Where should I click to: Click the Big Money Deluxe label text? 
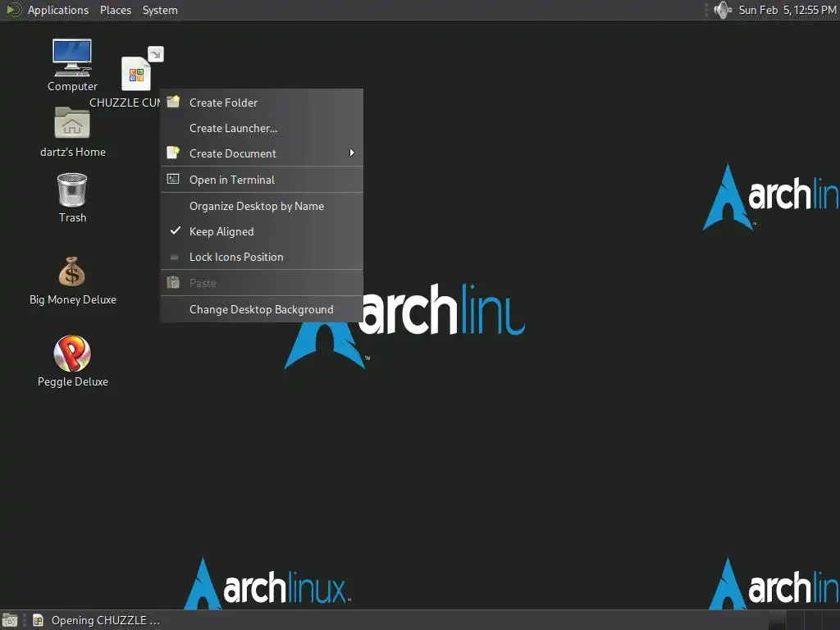(x=73, y=299)
